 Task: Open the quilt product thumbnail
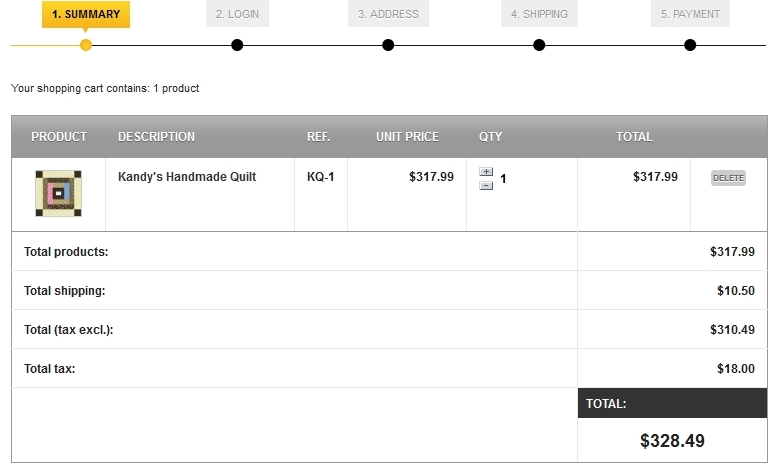click(58, 194)
